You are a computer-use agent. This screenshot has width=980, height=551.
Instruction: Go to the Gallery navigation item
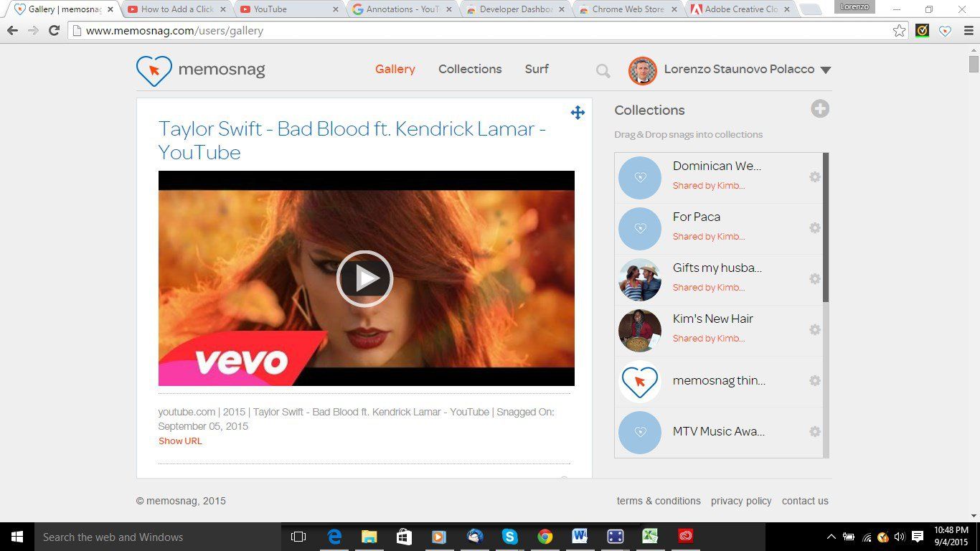click(395, 70)
